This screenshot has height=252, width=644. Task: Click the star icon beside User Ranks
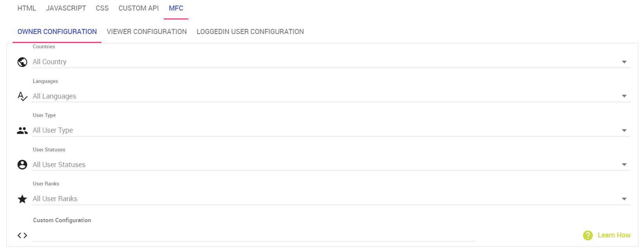(x=22, y=199)
